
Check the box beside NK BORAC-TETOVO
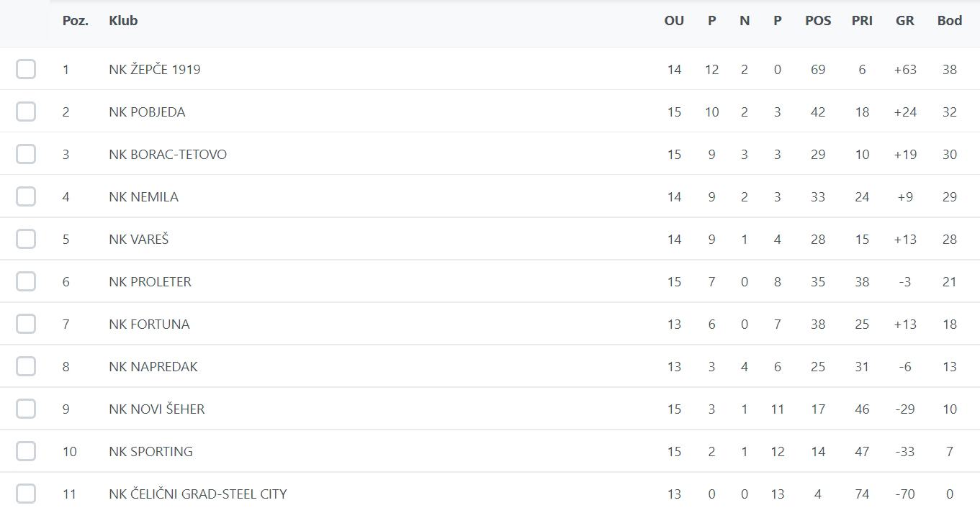(26, 155)
